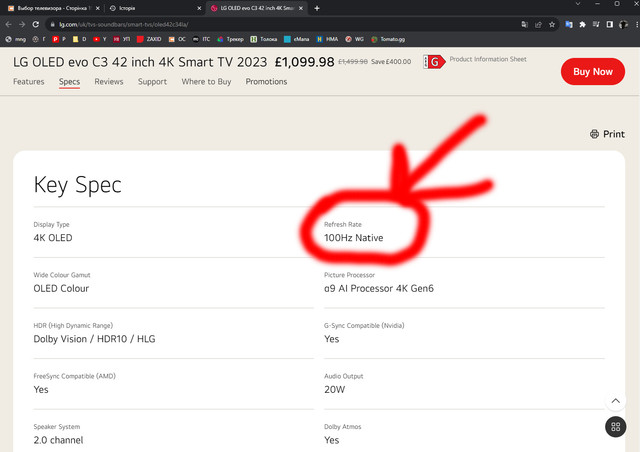Close the LG OLED evo C3 tab
The image size is (640, 452).
click(x=301, y=8)
